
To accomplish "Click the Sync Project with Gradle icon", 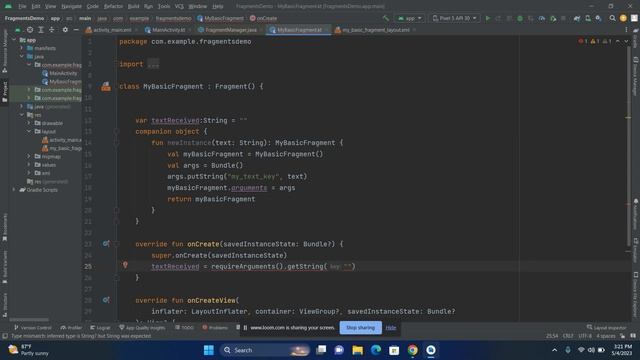I will (577, 18).
